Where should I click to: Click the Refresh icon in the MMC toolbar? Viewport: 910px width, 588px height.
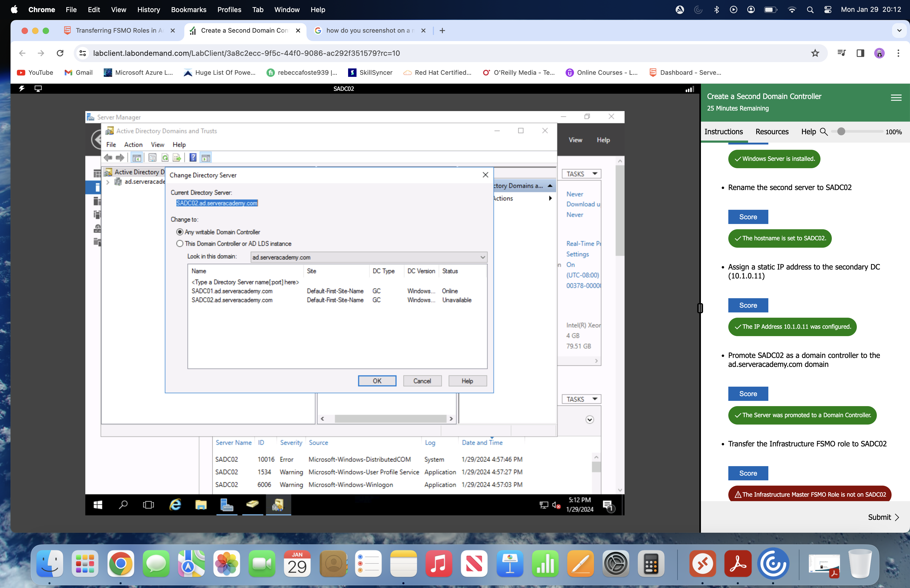click(165, 158)
